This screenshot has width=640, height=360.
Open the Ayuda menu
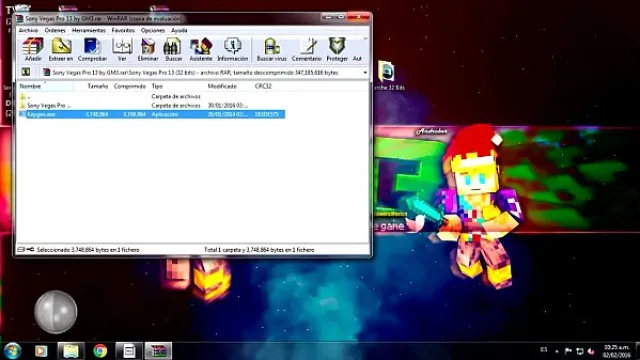(x=179, y=30)
